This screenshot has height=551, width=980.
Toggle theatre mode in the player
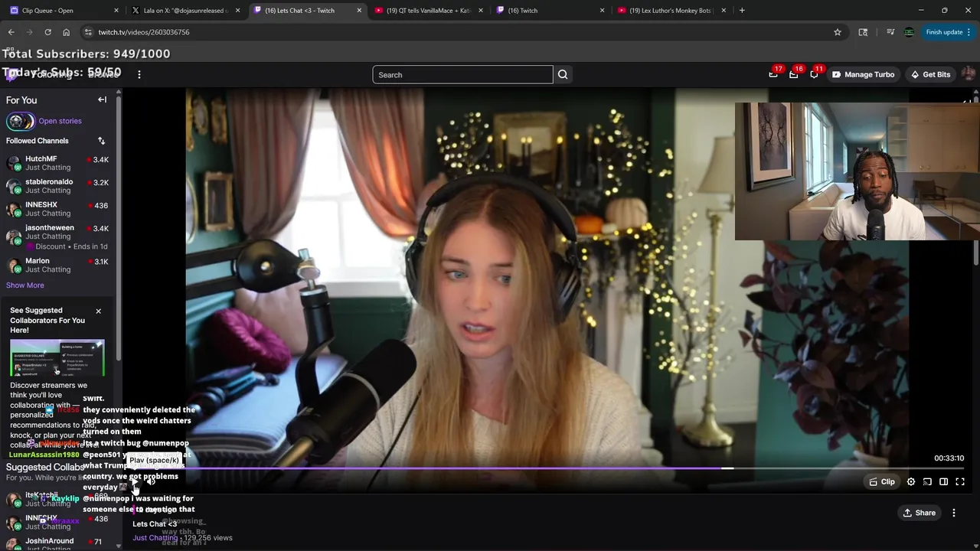tap(943, 481)
